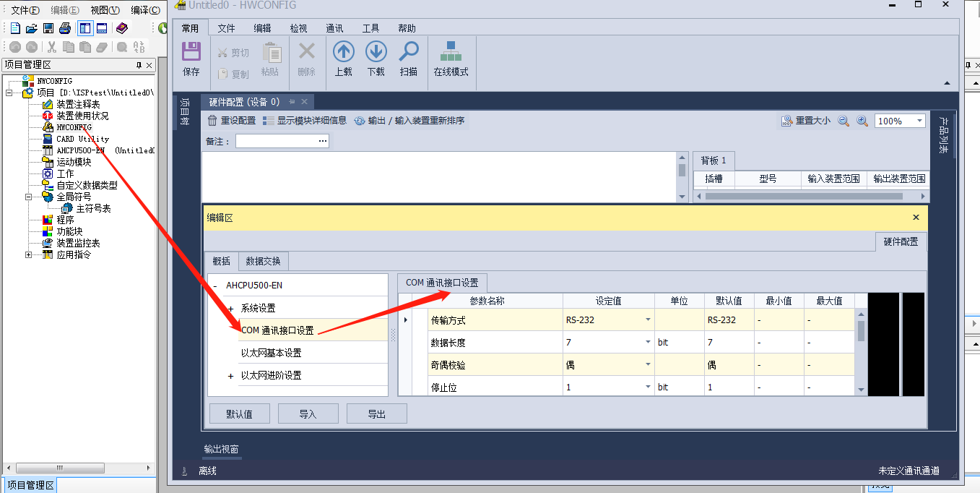Collapse the AHCPU500-EN tree node
The width and height of the screenshot is (980, 493).
point(214,286)
